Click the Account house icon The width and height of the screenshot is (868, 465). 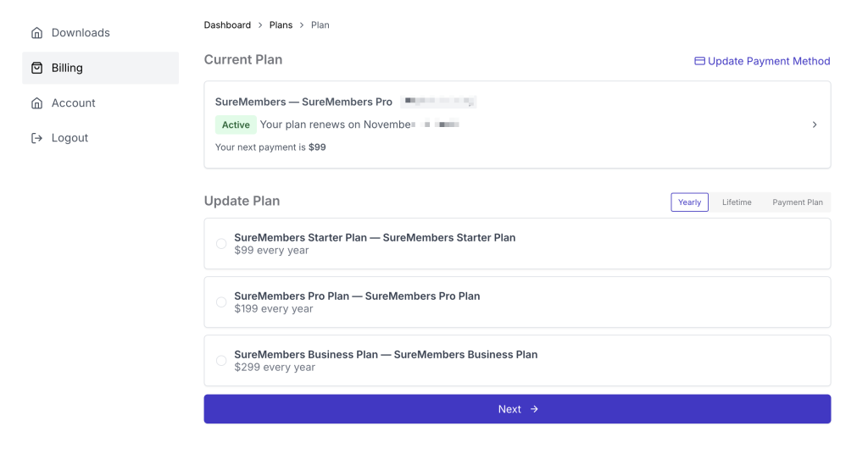coord(36,103)
